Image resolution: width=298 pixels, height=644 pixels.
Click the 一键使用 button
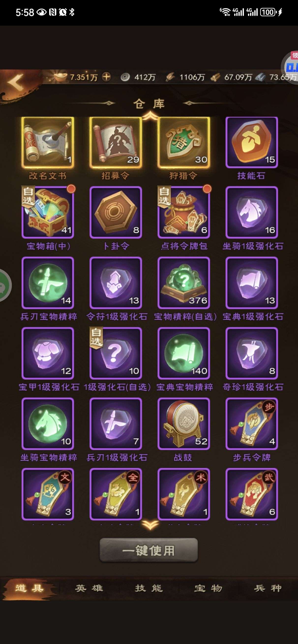point(149,550)
